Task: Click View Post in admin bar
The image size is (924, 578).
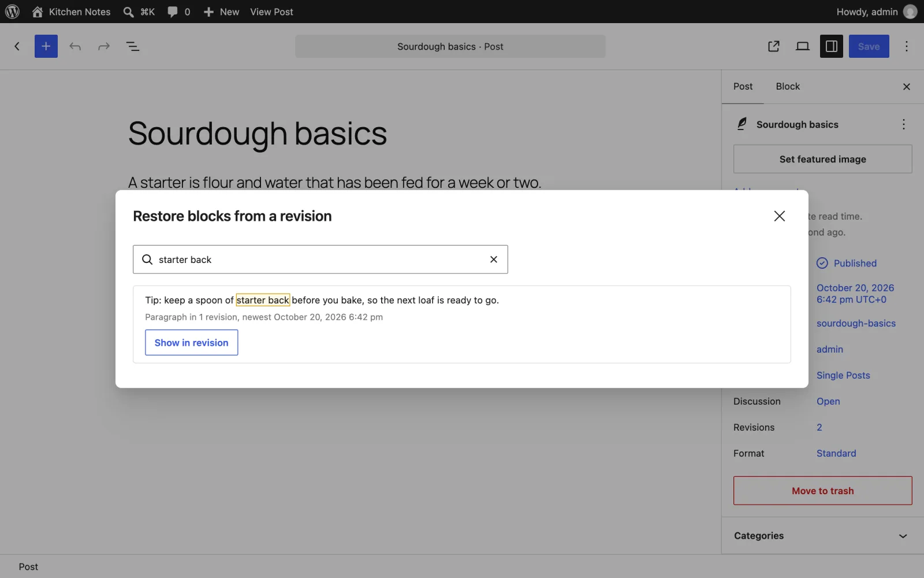Action: 271,12
